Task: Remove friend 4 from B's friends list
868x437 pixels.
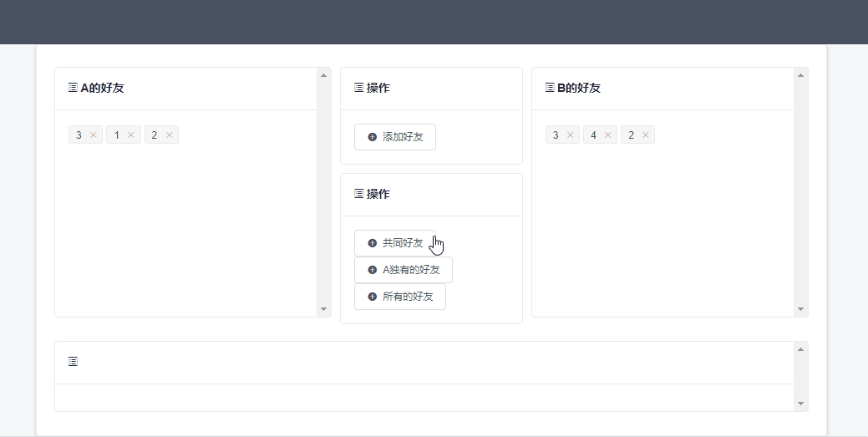Action: click(x=608, y=135)
